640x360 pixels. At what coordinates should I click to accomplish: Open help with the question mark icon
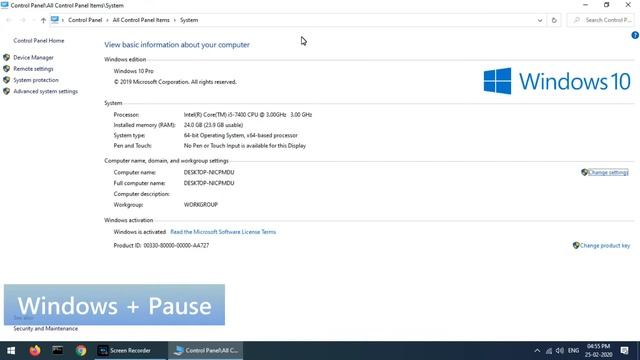coord(635,36)
